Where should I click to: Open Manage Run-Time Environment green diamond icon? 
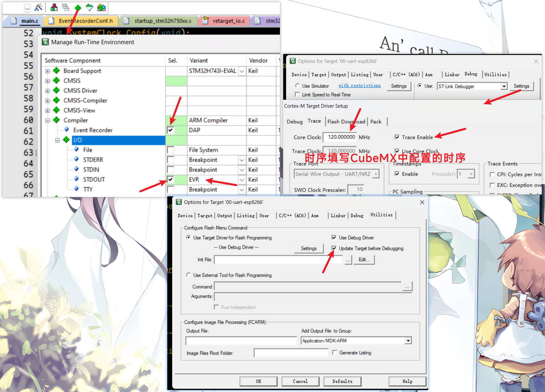78,8
